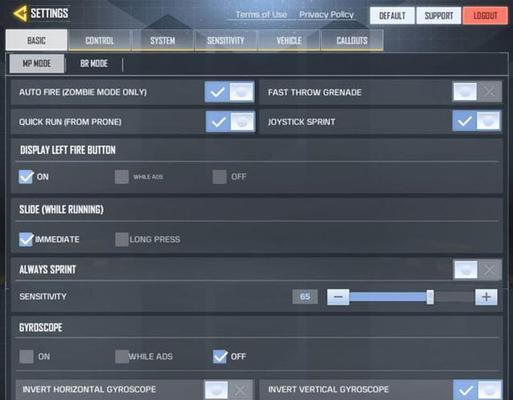This screenshot has width=513, height=400.
Task: Open the Privacy Policy link
Action: 326,14
